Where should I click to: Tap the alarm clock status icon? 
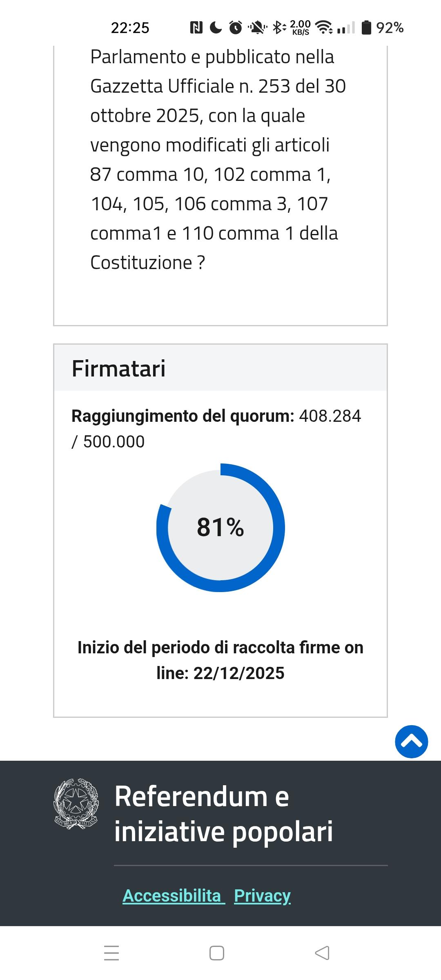[236, 28]
